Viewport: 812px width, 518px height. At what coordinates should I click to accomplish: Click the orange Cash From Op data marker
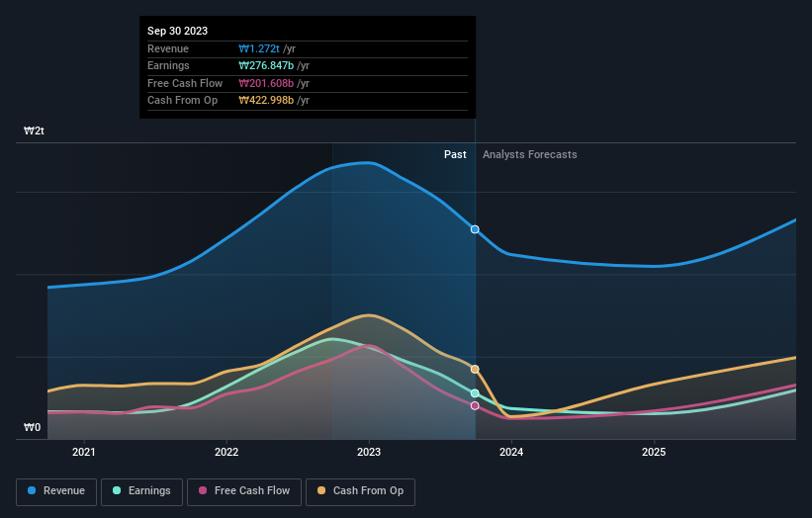point(475,369)
